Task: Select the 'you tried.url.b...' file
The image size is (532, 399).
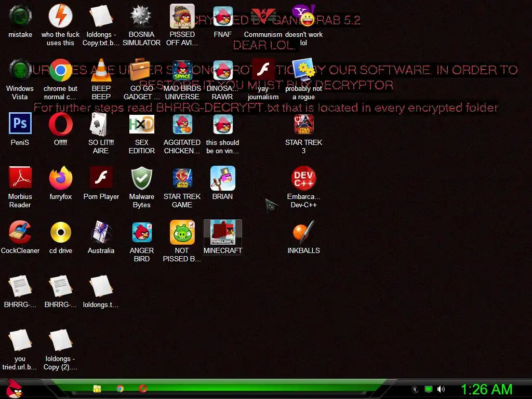Action: [x=20, y=340]
